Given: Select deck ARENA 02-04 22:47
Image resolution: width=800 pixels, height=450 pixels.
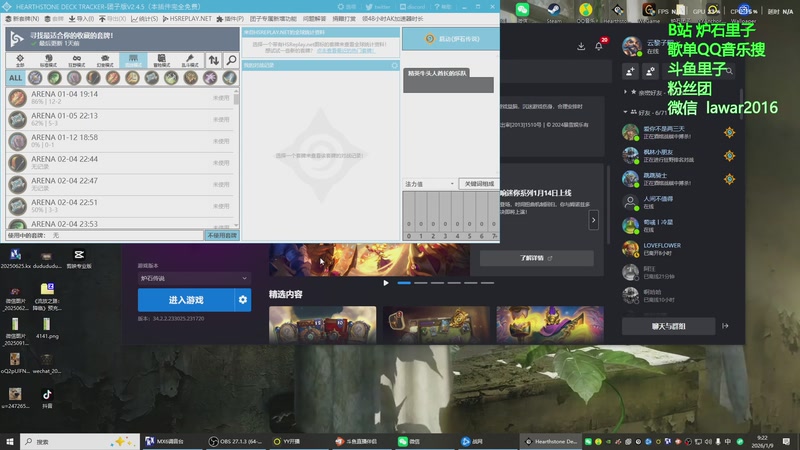Looking at the screenshot, I should pos(119,184).
